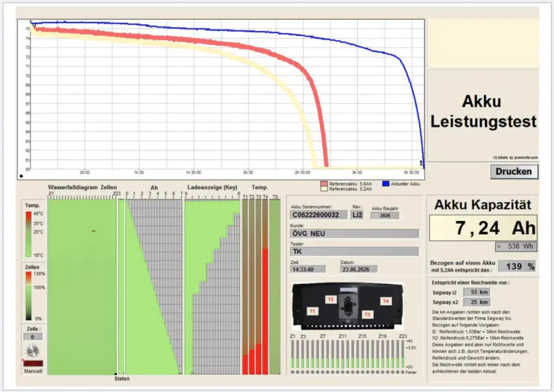Image resolution: width=554 pixels, height=392 pixels.
Task: Click the Z23 Fehler indicator dot
Action: pos(402,372)
